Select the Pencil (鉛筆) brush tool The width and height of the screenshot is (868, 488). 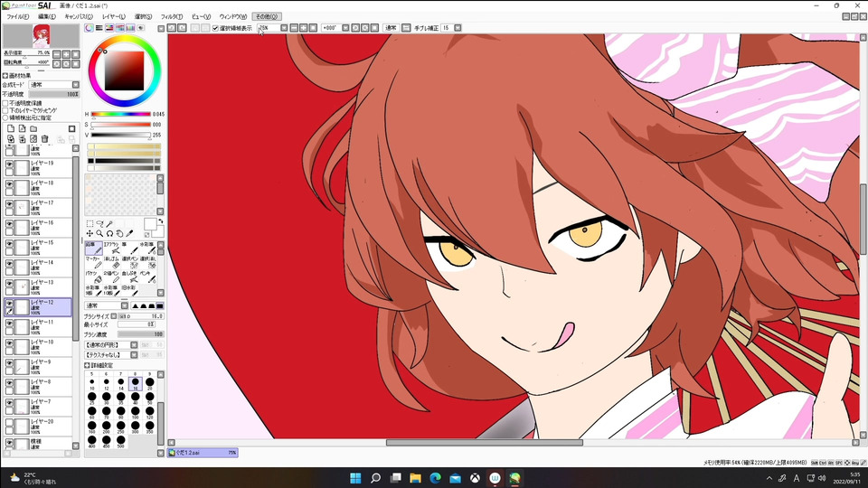[93, 248]
